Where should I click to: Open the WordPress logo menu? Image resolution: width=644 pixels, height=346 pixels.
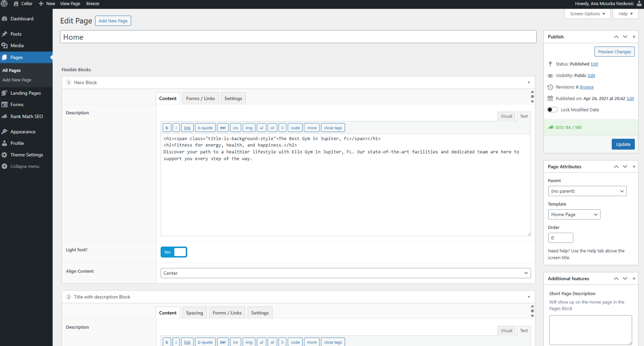(4, 4)
